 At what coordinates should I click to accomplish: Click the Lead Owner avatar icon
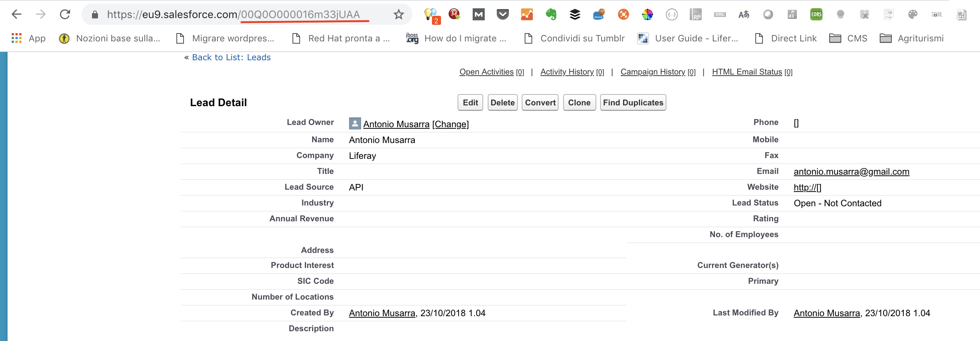click(355, 123)
